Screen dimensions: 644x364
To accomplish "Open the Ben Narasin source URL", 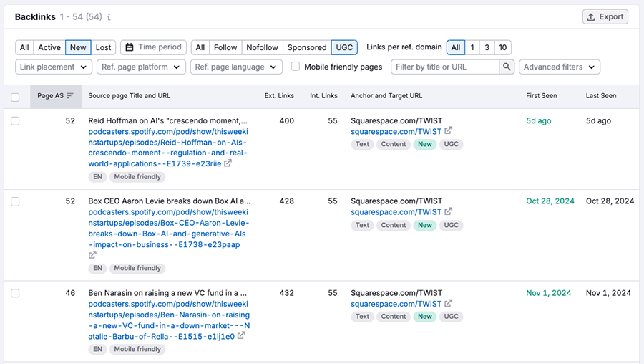I will [169, 320].
